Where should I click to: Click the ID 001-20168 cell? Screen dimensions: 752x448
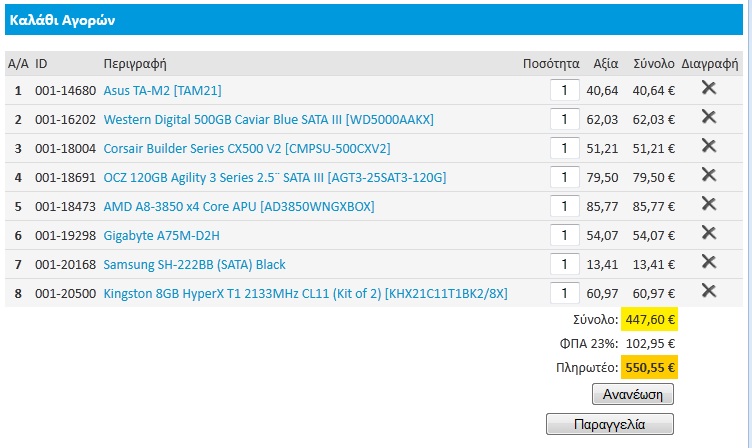click(66, 265)
